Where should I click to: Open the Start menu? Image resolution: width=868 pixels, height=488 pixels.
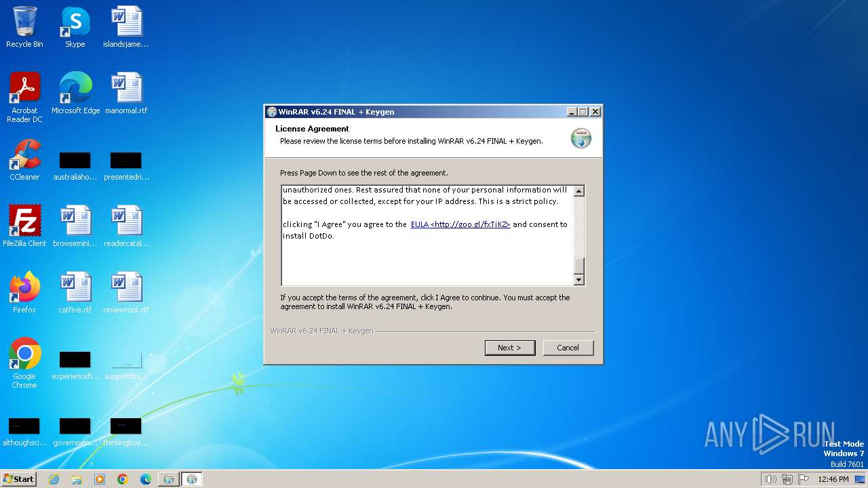tap(19, 479)
